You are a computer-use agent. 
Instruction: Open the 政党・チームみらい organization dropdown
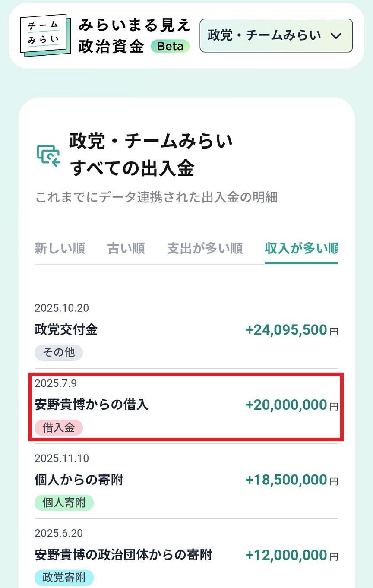click(x=276, y=35)
